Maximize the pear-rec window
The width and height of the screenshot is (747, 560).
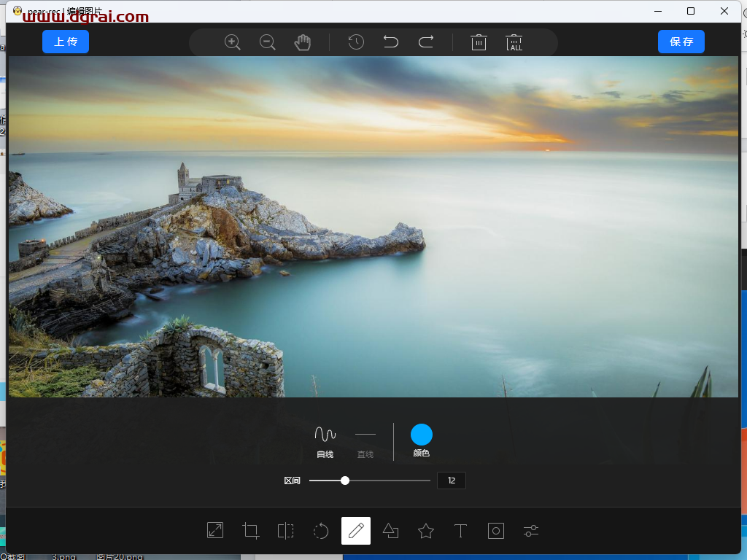(691, 11)
